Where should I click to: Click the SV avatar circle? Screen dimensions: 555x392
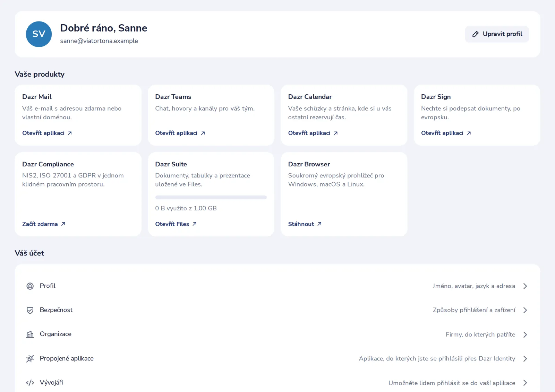pos(39,34)
